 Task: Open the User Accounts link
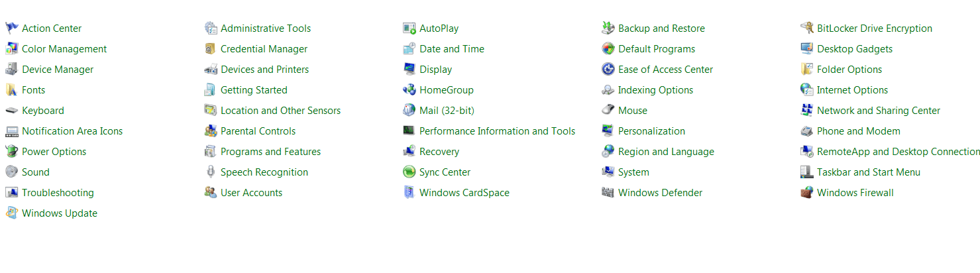(x=251, y=193)
